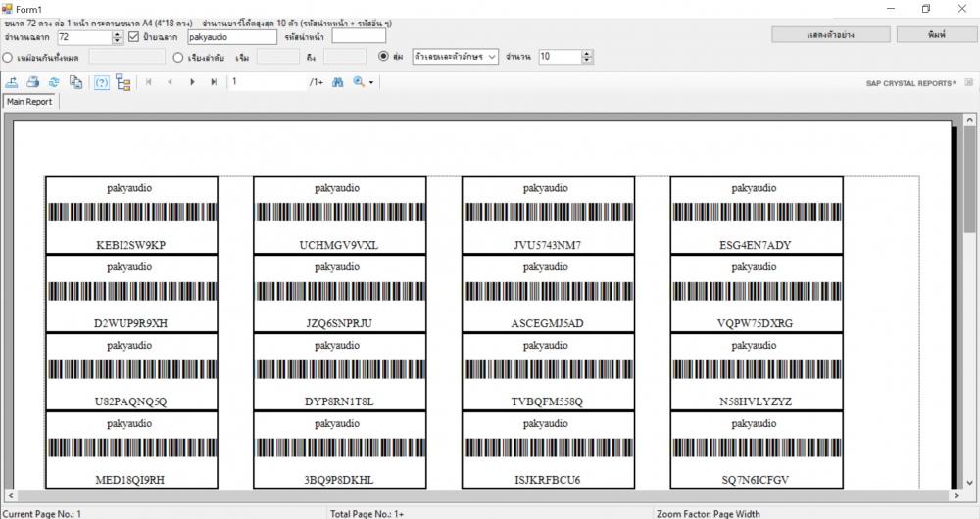
Task: Toggle the parameter panel icon
Action: pyautogui.click(x=101, y=83)
